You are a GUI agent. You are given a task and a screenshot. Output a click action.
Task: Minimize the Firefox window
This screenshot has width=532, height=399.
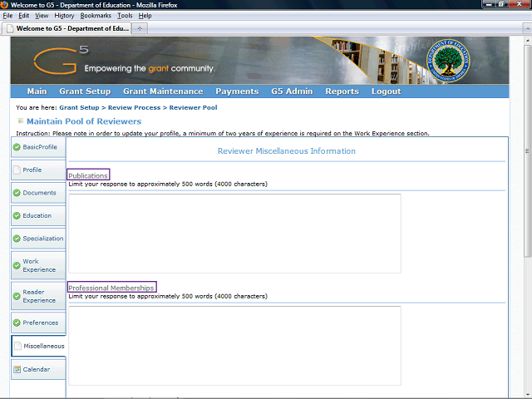490,4
